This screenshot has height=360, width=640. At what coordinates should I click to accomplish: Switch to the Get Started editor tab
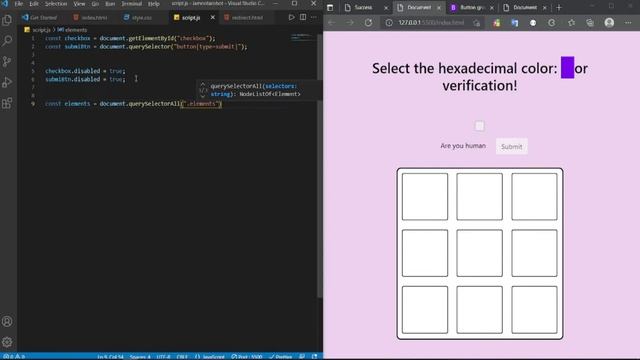click(43, 18)
